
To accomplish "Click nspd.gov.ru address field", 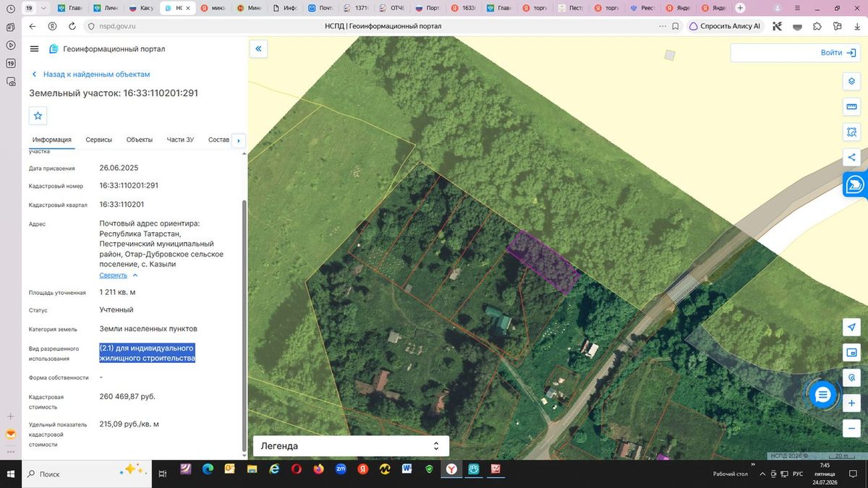I will click(116, 26).
